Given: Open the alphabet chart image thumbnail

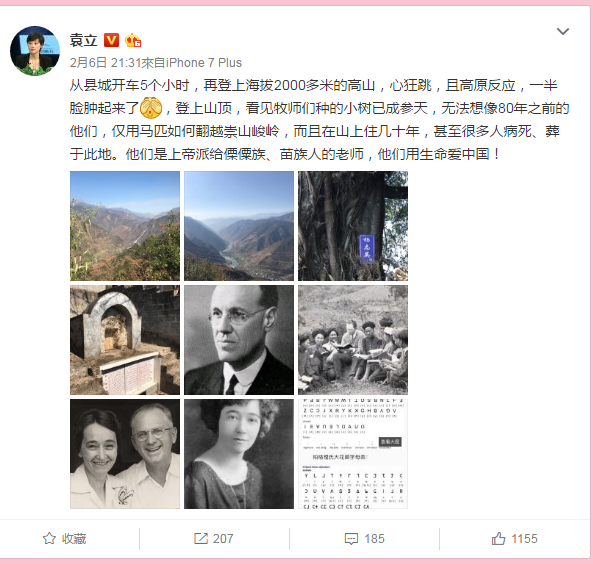Looking at the screenshot, I should [353, 454].
